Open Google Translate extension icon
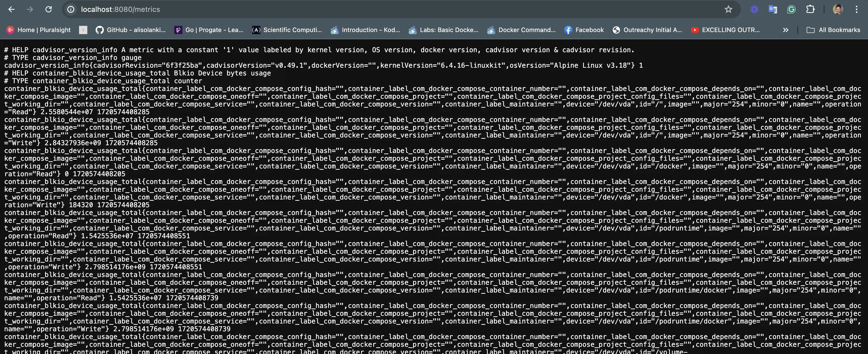The width and height of the screenshot is (868, 354). 773,10
